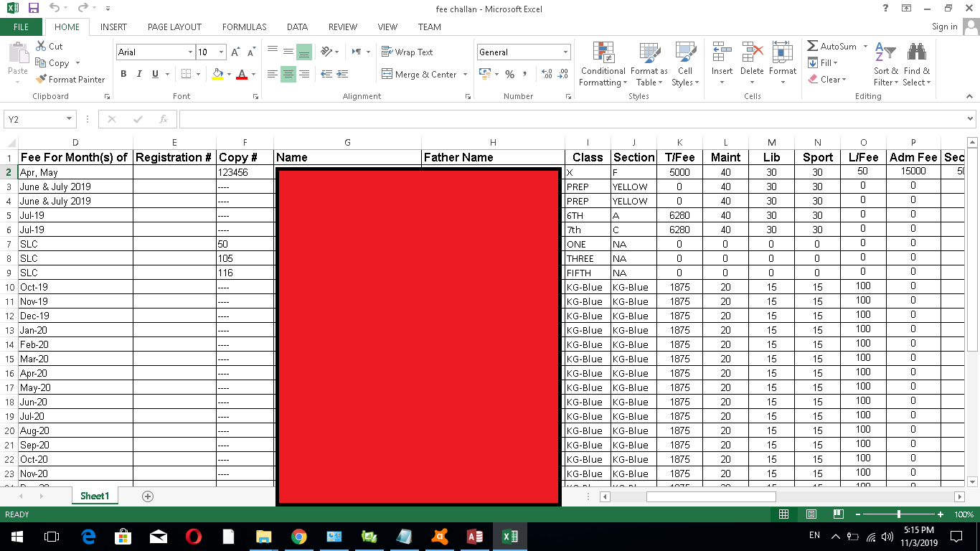
Task: Apply the Percent Style number format
Action: [508, 74]
